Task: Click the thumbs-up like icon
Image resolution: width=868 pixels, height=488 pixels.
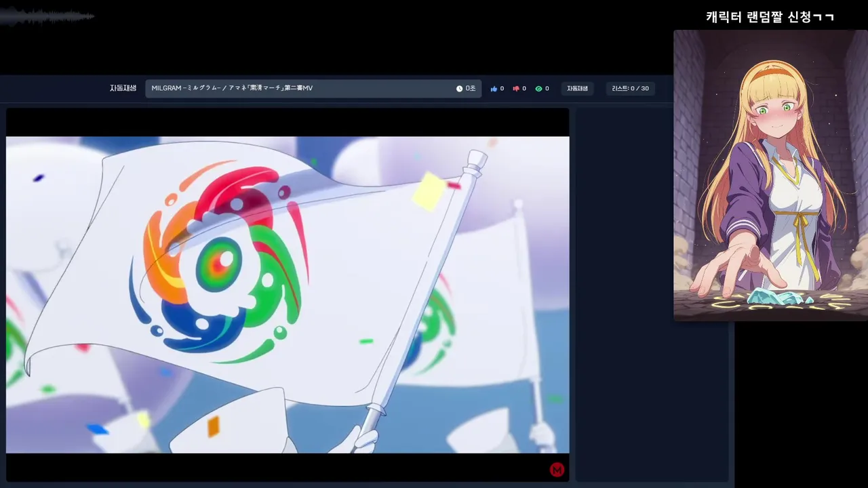Action: (x=494, y=89)
